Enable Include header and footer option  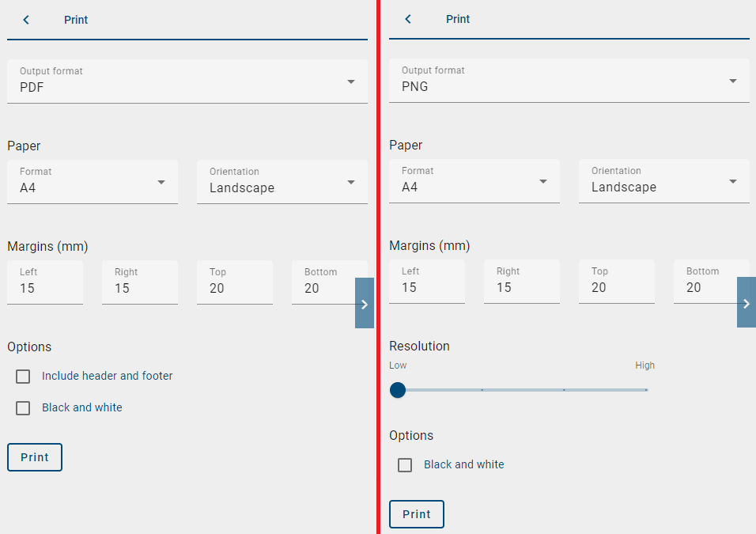pyautogui.click(x=23, y=376)
